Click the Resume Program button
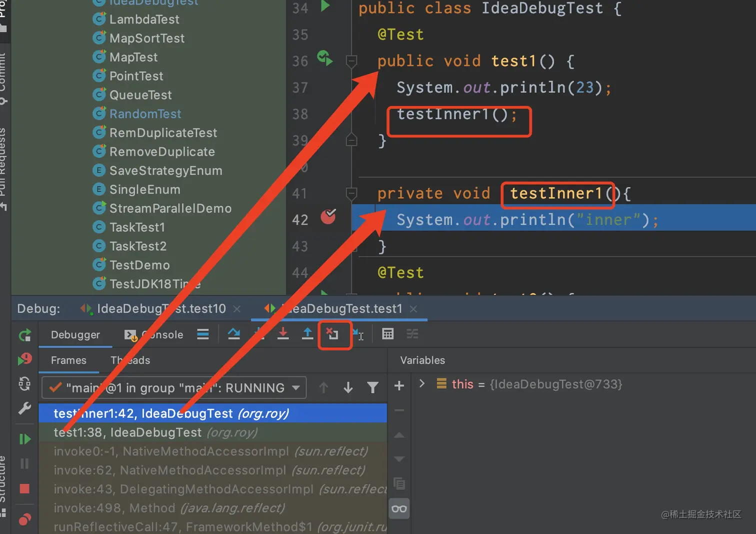The height and width of the screenshot is (534, 756). [24, 439]
